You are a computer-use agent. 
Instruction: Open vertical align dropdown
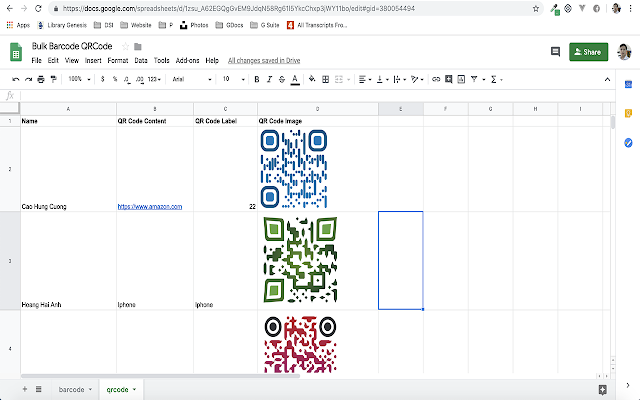[382, 79]
